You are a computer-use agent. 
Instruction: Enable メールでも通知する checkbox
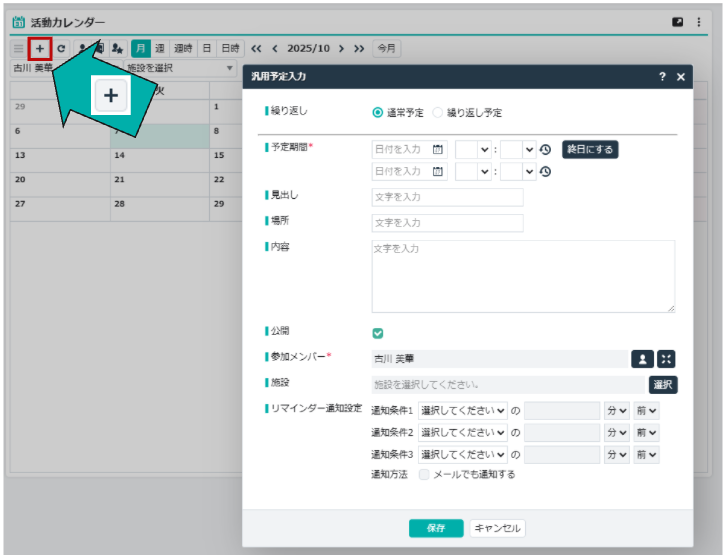pyautogui.click(x=425, y=474)
